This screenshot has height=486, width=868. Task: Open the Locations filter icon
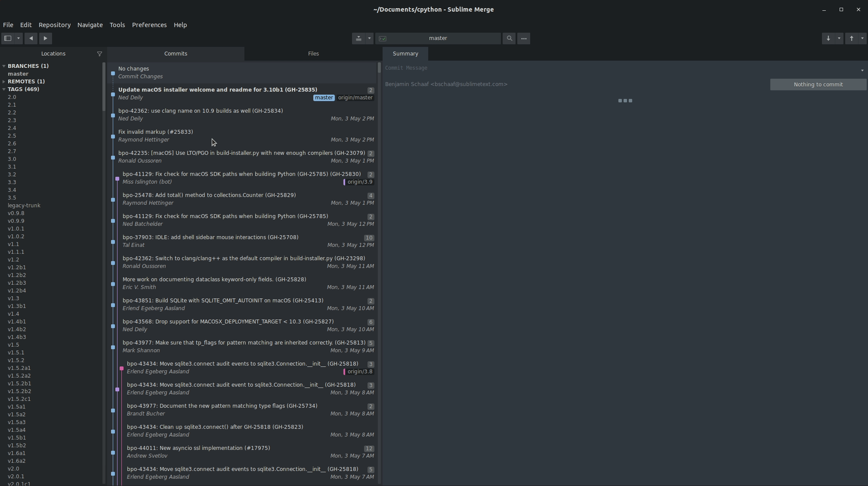tap(99, 54)
